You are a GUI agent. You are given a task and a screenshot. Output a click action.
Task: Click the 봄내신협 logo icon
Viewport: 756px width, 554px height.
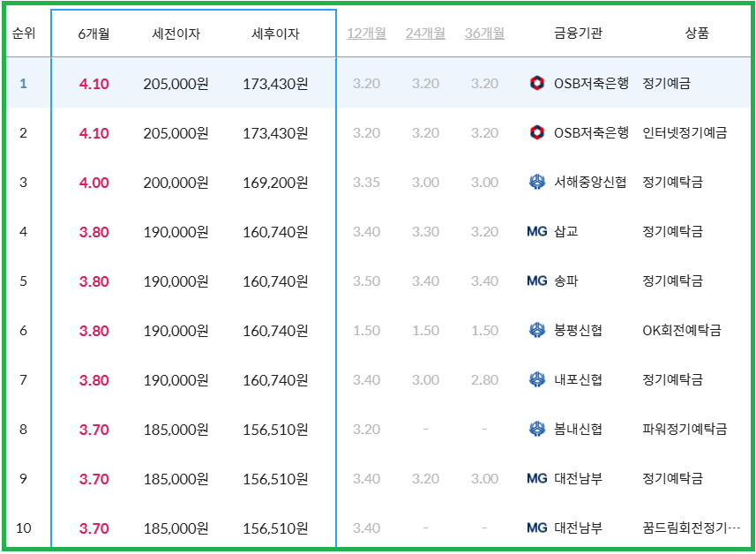pyautogui.click(x=536, y=429)
